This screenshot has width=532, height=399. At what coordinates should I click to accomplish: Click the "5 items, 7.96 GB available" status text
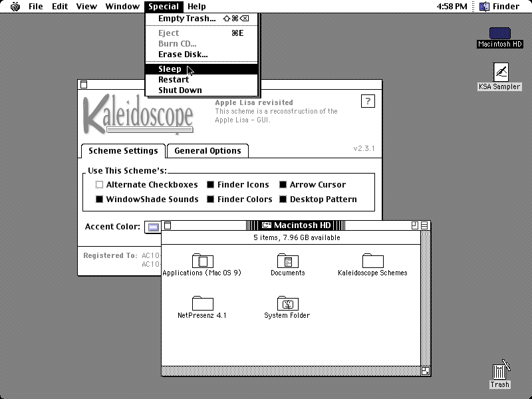(x=297, y=237)
